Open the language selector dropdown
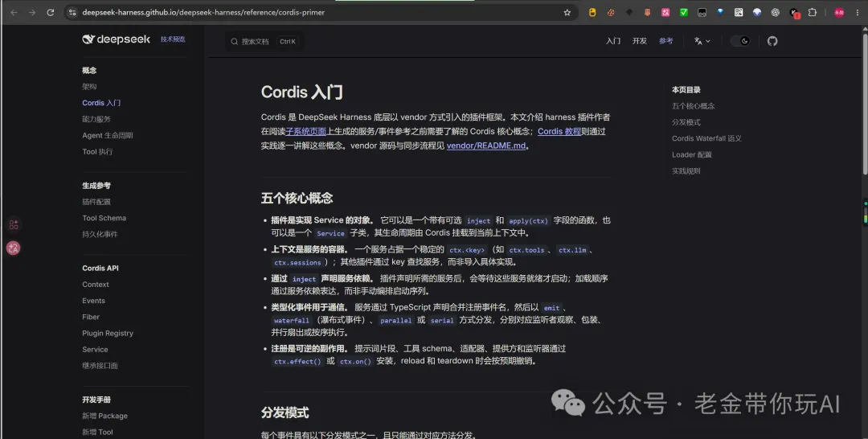Viewport: 868px width, 439px height. [702, 41]
